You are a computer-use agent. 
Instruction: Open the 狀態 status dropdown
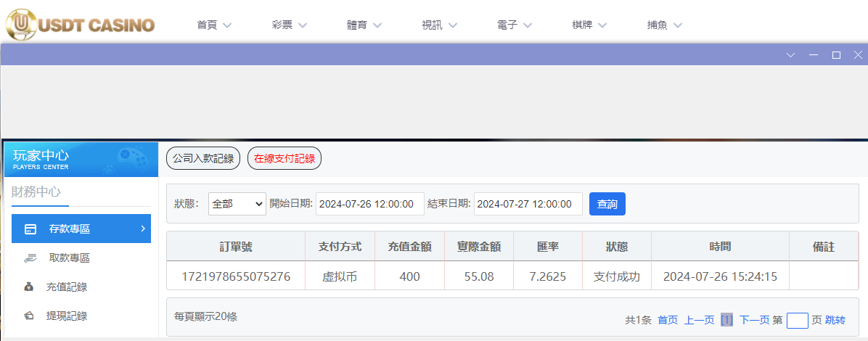click(x=237, y=204)
